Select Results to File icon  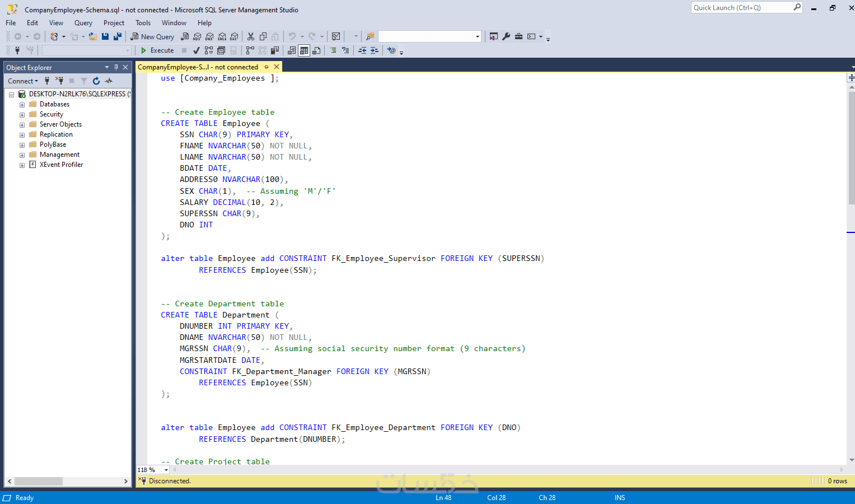[x=316, y=50]
